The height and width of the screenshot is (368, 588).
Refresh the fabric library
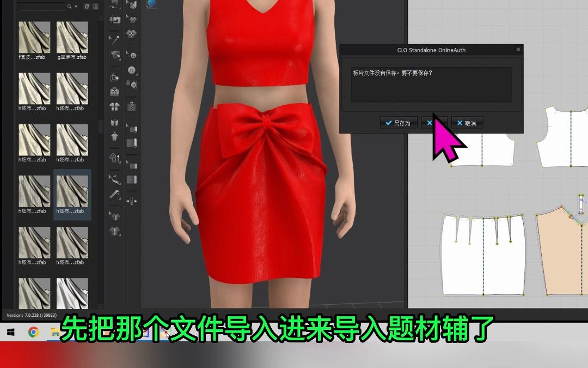[87, 7]
